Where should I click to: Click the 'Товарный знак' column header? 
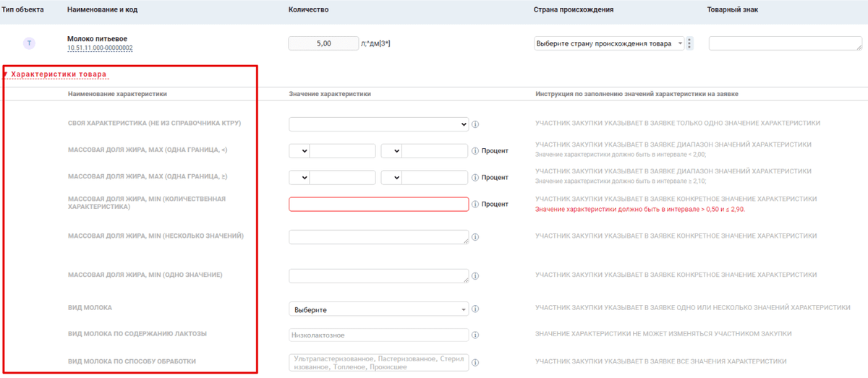pos(733,10)
